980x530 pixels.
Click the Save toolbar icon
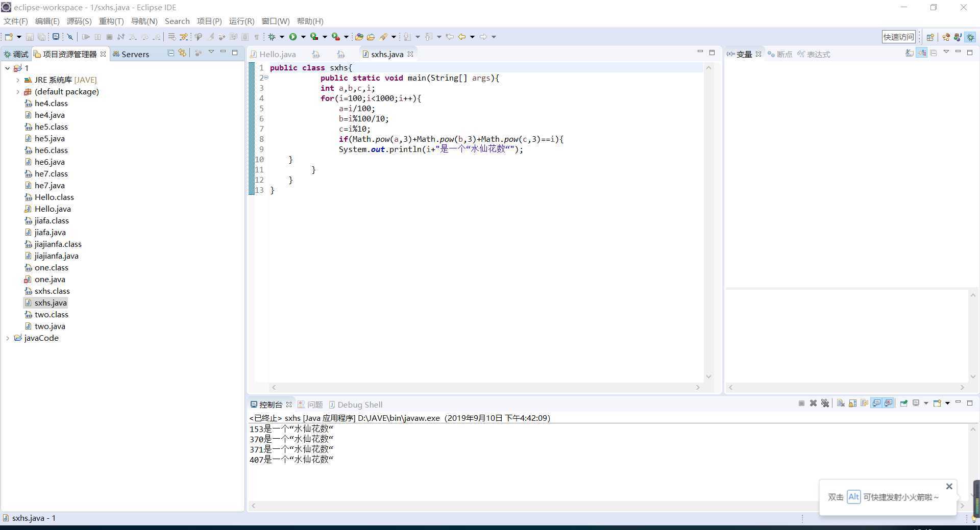tap(30, 37)
